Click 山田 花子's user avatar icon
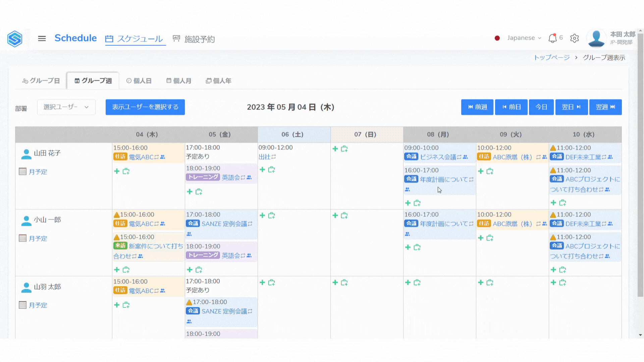Image resolution: width=644 pixels, height=362 pixels. (26, 154)
